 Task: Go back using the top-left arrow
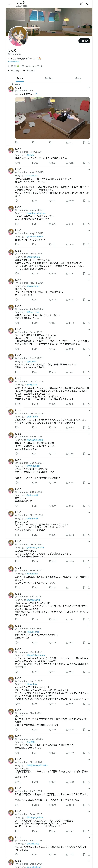point(9,4)
